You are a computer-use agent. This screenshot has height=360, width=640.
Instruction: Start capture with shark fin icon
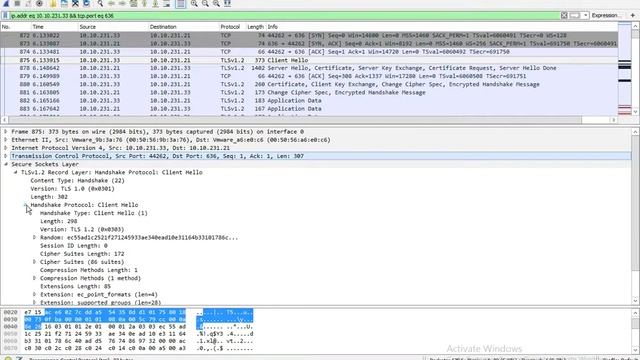(6, 3)
